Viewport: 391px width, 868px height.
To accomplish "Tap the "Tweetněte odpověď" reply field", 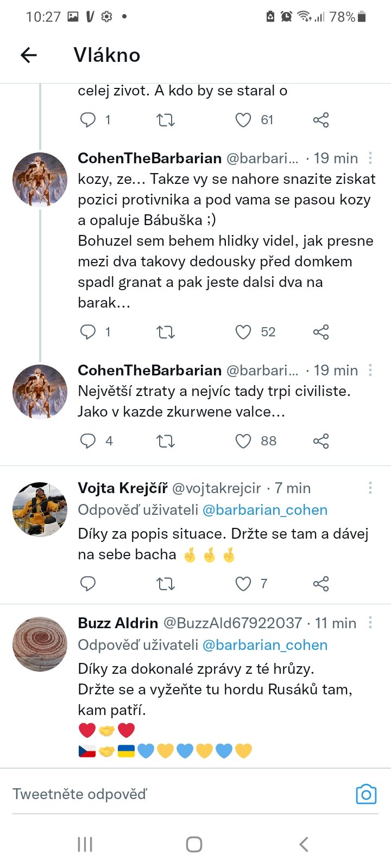I will tap(163, 794).
